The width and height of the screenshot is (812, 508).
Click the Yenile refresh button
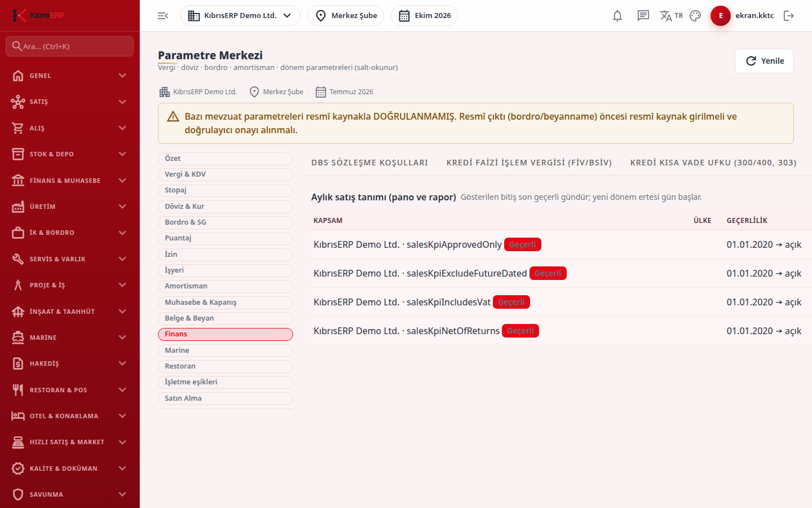coord(764,61)
